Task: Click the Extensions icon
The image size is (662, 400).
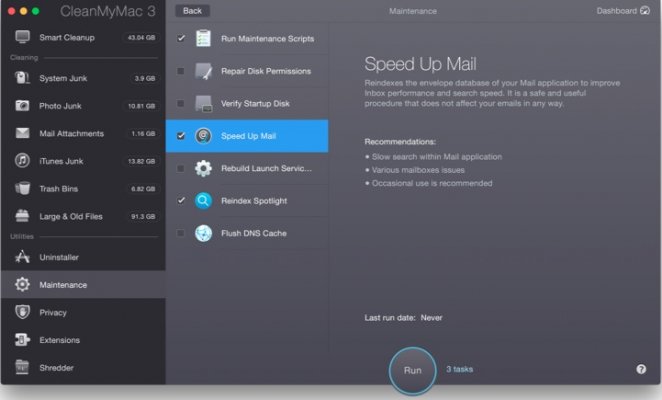Action: click(x=22, y=340)
